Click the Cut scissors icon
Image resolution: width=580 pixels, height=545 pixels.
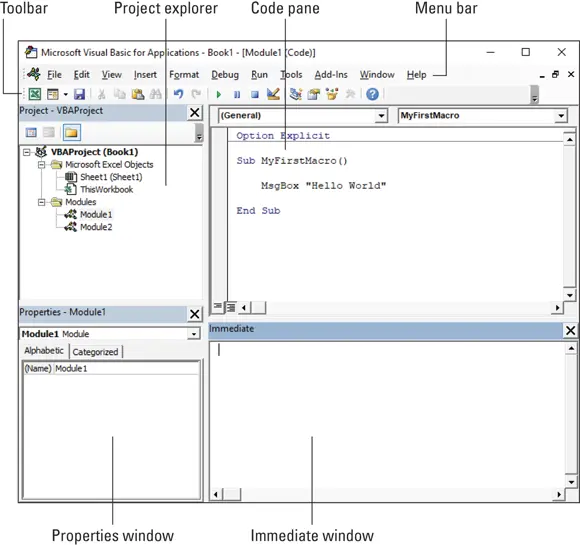101,94
